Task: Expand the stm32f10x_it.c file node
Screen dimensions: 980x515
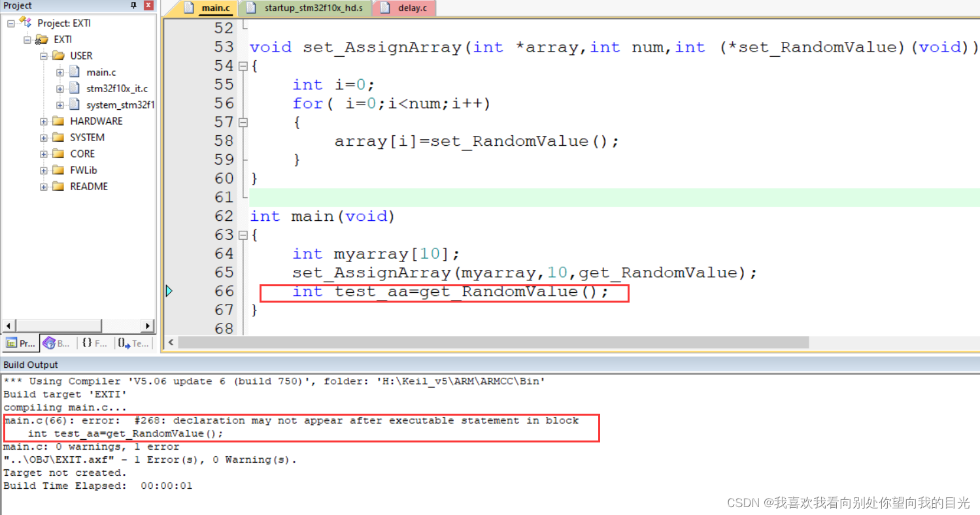Action: [60, 88]
